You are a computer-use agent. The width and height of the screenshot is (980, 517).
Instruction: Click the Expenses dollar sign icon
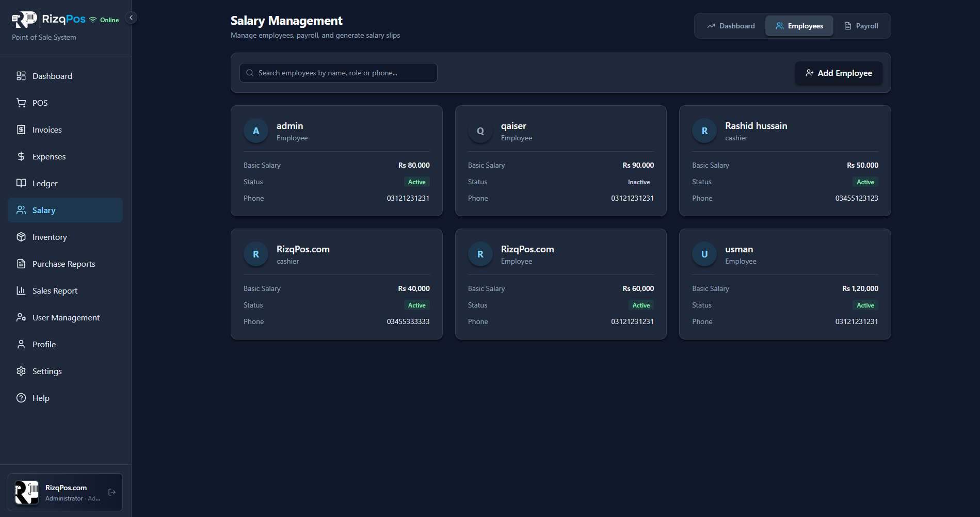click(21, 156)
